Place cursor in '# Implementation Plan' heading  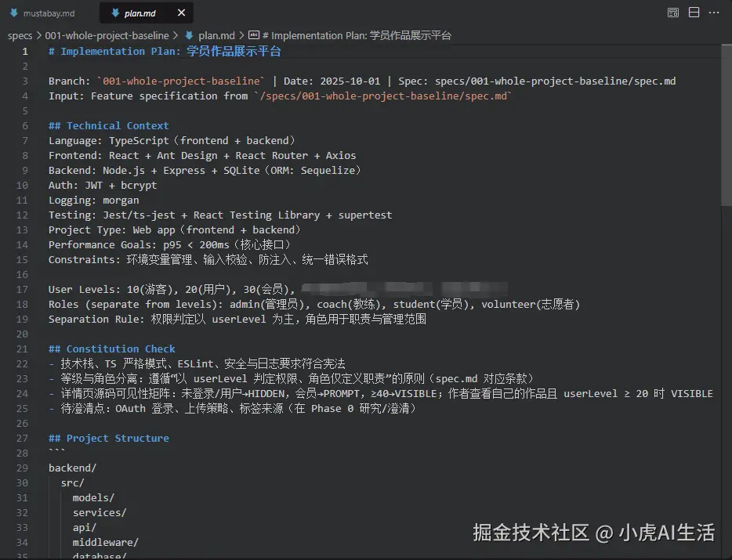point(165,52)
